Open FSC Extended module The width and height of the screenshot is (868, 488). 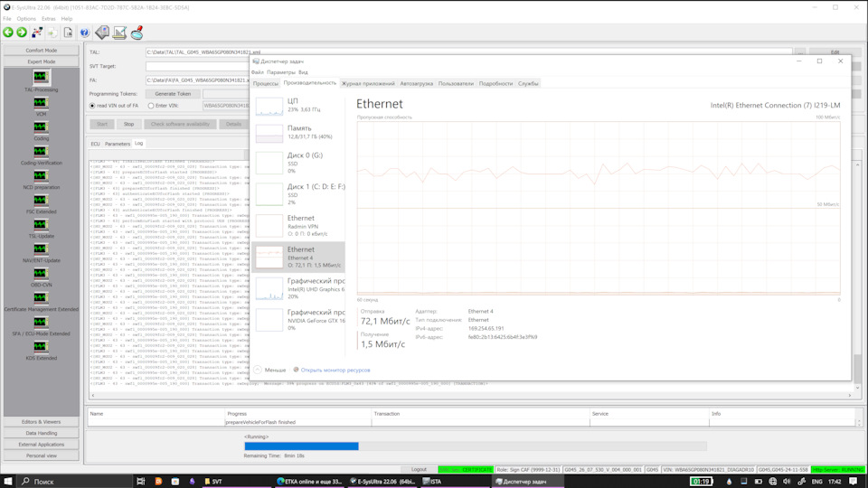click(41, 203)
